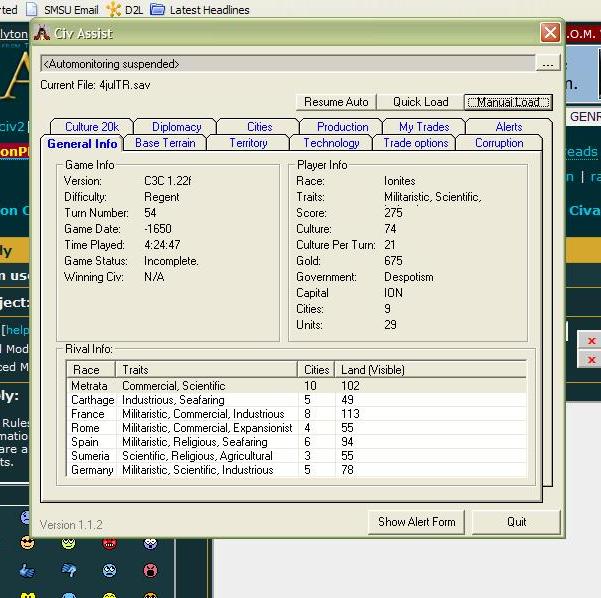Switch to the Diplomacy tab
601x598 pixels.
pyautogui.click(x=177, y=127)
